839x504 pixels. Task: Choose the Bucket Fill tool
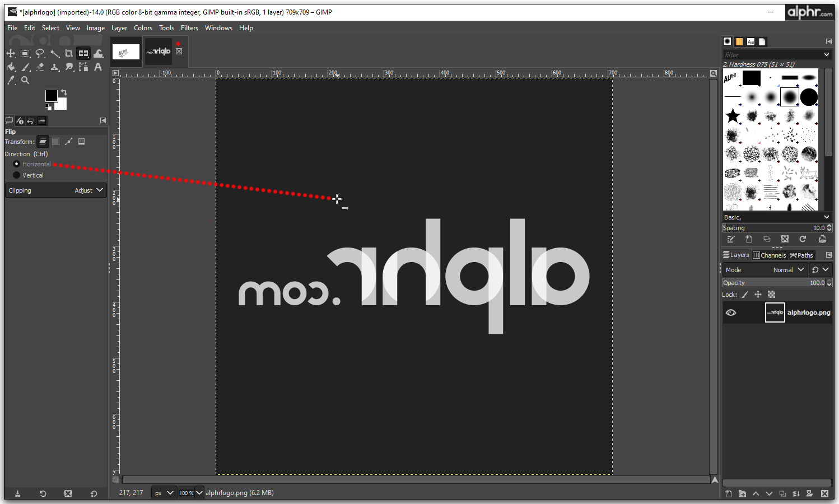11,67
